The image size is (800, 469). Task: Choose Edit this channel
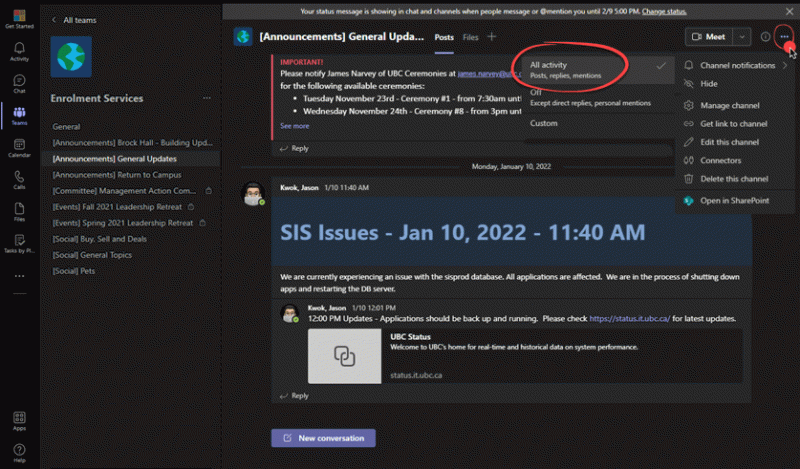pos(735,142)
